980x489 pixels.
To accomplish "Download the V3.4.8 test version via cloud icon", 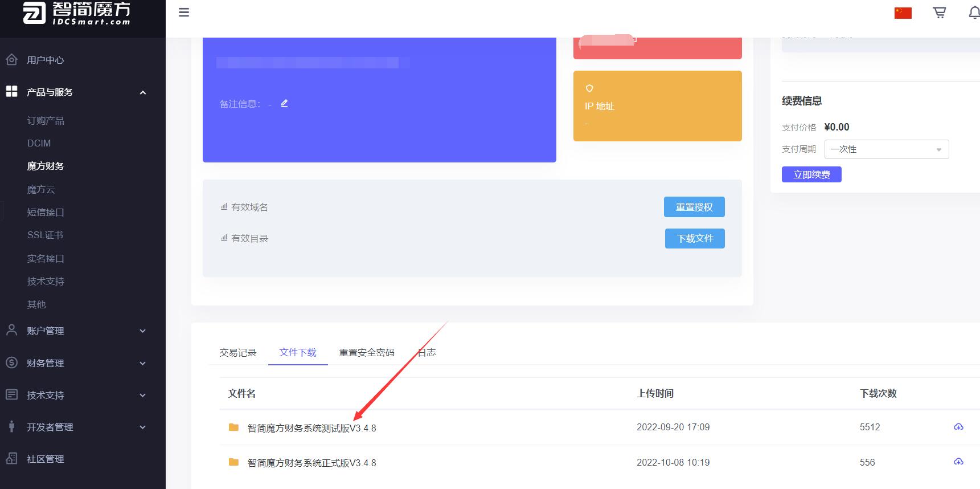I will [x=958, y=427].
